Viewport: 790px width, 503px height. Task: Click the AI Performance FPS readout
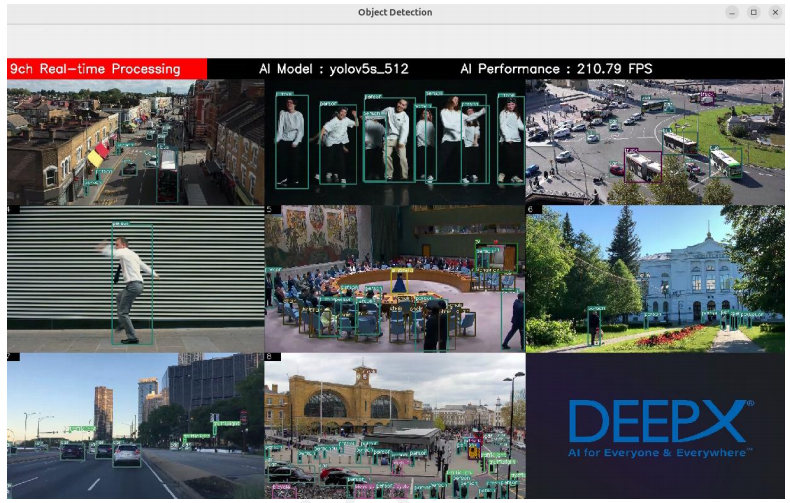coord(556,69)
